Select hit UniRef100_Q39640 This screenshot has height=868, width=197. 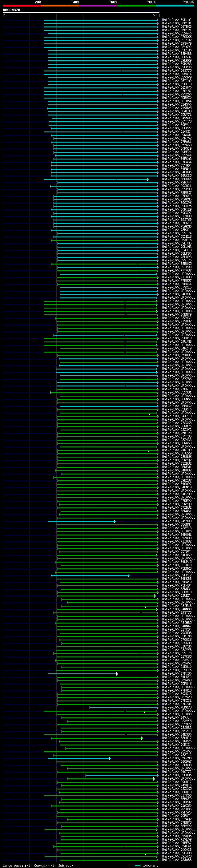click(176, 33)
